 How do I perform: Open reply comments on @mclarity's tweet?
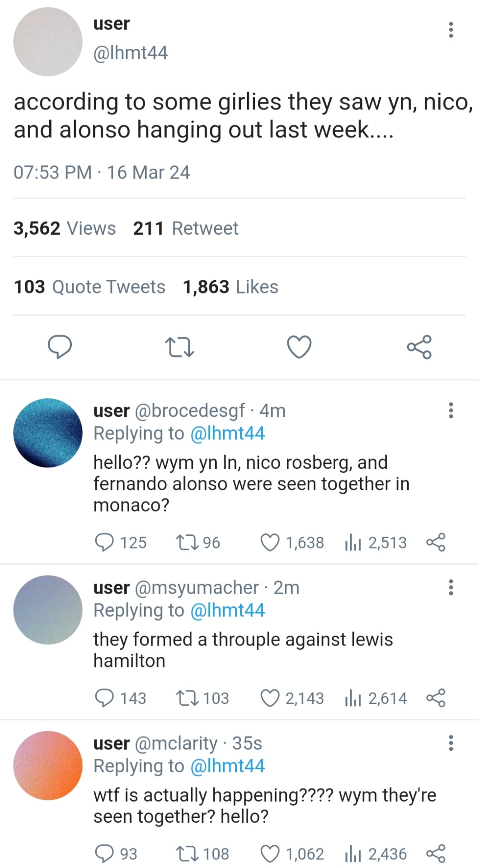pos(104,854)
